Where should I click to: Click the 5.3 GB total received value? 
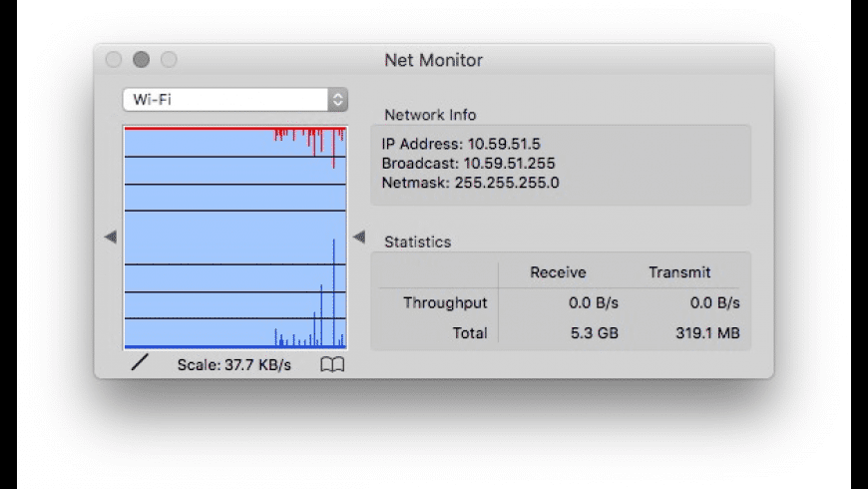tap(596, 333)
